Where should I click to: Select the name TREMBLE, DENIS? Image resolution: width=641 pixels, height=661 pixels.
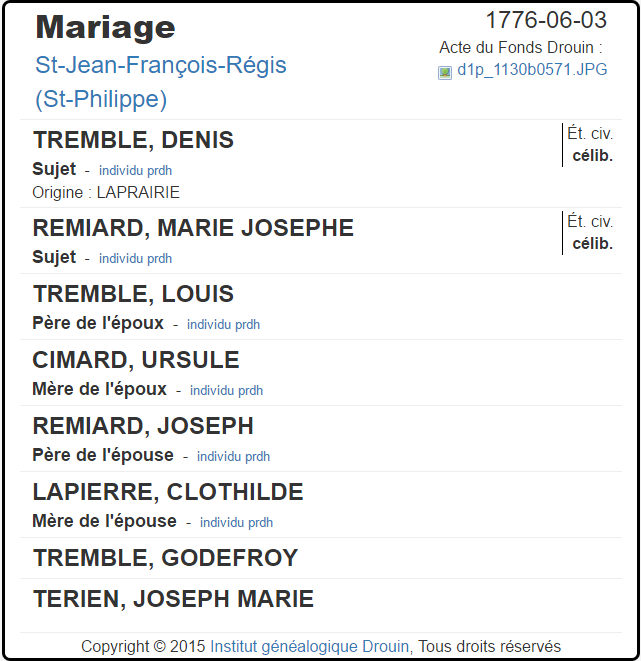(x=133, y=140)
